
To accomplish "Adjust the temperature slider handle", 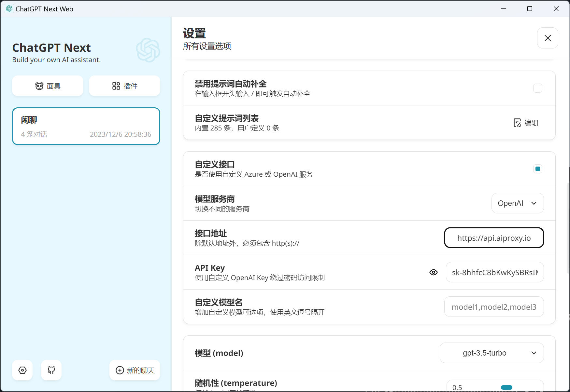I will click(x=506, y=387).
